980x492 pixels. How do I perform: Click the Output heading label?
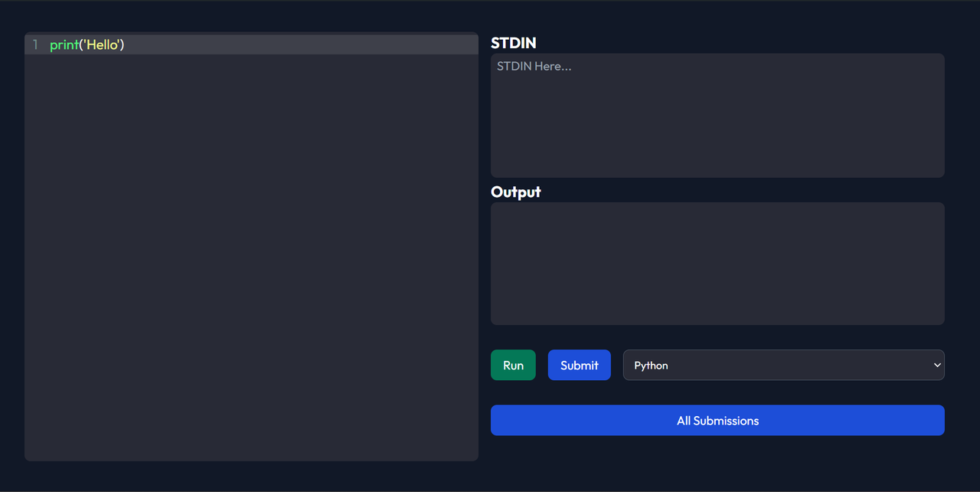tap(516, 192)
